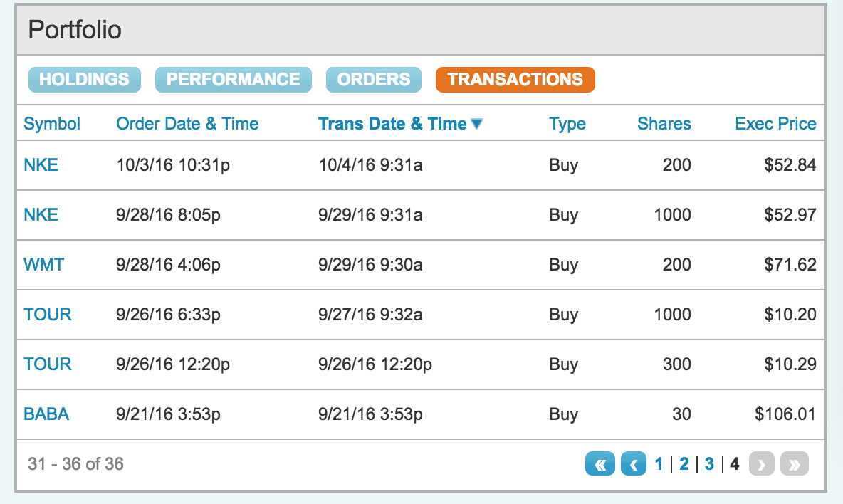This screenshot has height=504, width=843.
Task: Open the BABA symbol link
Action: tap(46, 414)
